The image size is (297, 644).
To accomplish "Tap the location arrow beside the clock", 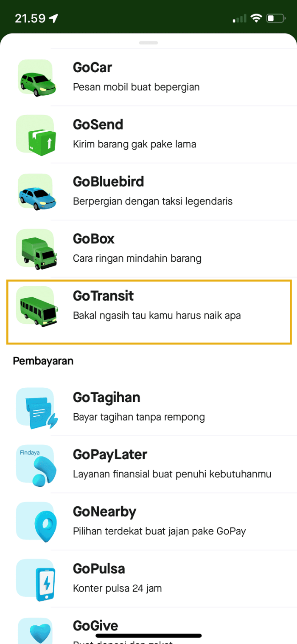I will 53,18.
